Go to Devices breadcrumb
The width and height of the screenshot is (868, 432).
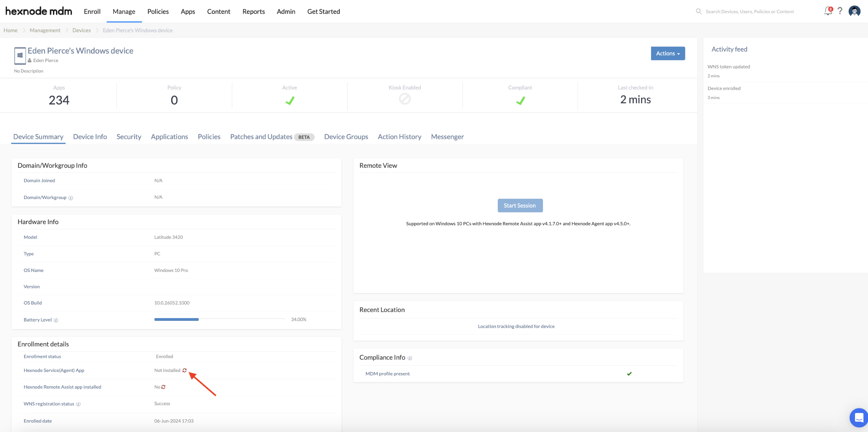coord(81,30)
